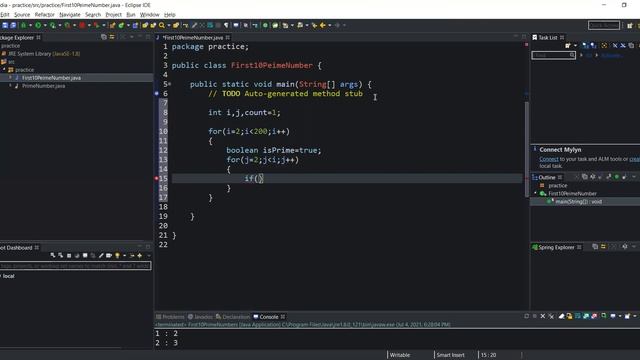Click the Quick Access search field
The height and width of the screenshot is (360, 640).
[604, 25]
